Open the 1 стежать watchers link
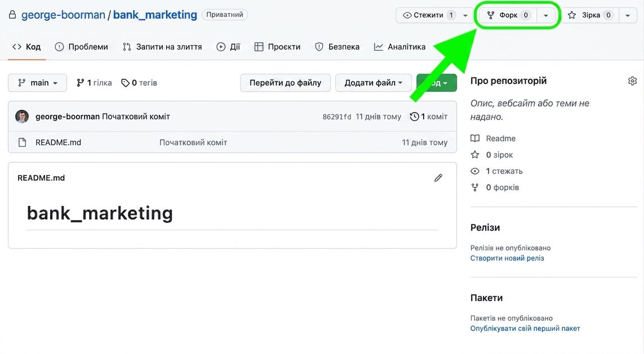644x354 pixels. 496,171
